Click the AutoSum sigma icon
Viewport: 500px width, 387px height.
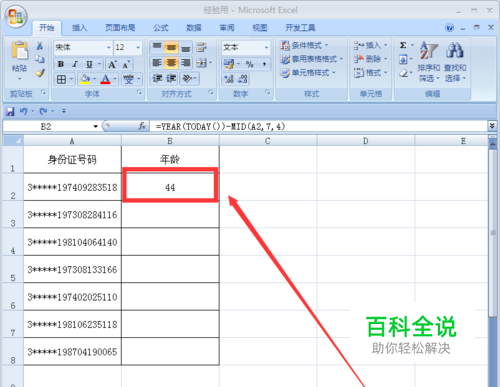click(403, 45)
